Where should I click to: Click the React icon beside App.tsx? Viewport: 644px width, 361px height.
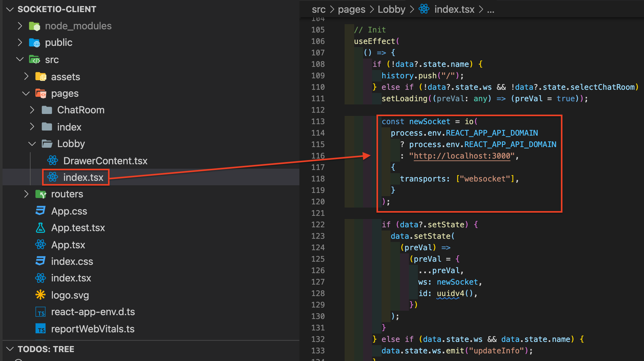click(x=40, y=244)
